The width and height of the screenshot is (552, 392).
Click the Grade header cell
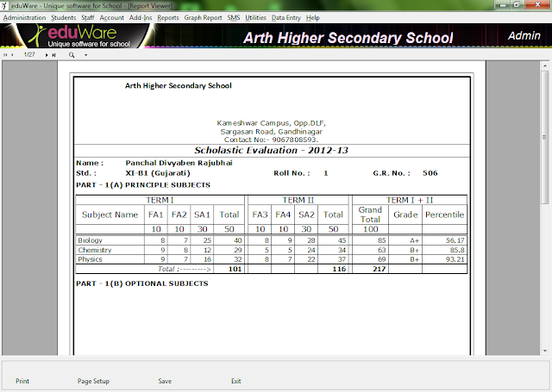tap(405, 215)
